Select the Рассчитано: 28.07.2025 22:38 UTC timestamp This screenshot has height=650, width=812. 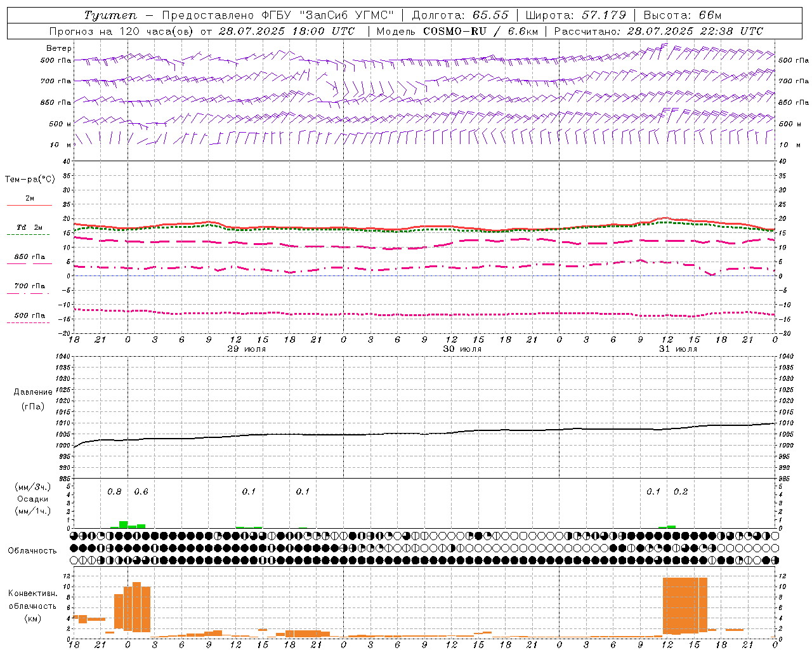658,31
